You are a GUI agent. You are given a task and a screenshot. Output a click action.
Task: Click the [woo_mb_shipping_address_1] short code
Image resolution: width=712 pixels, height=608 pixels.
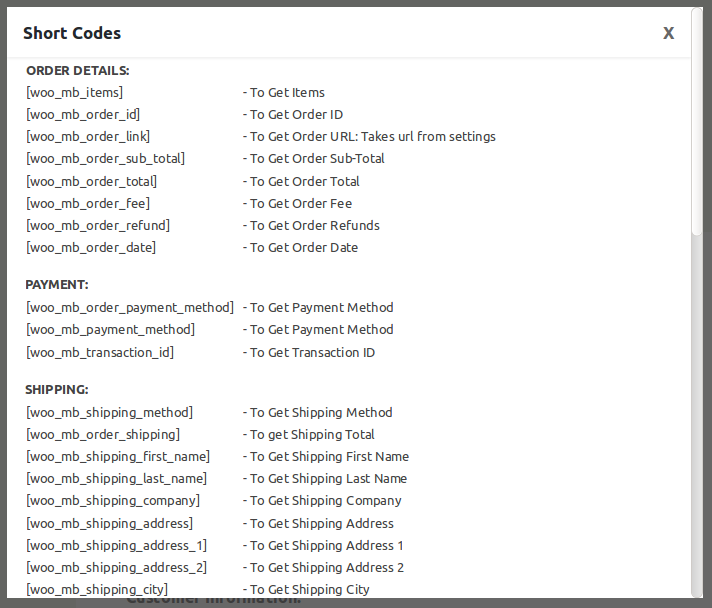click(x=117, y=545)
